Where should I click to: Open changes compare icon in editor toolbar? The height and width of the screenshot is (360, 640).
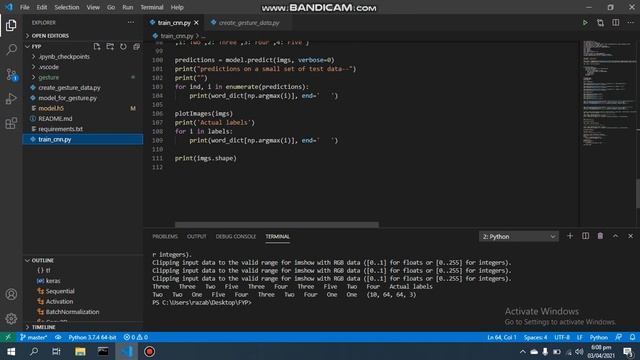600,23
